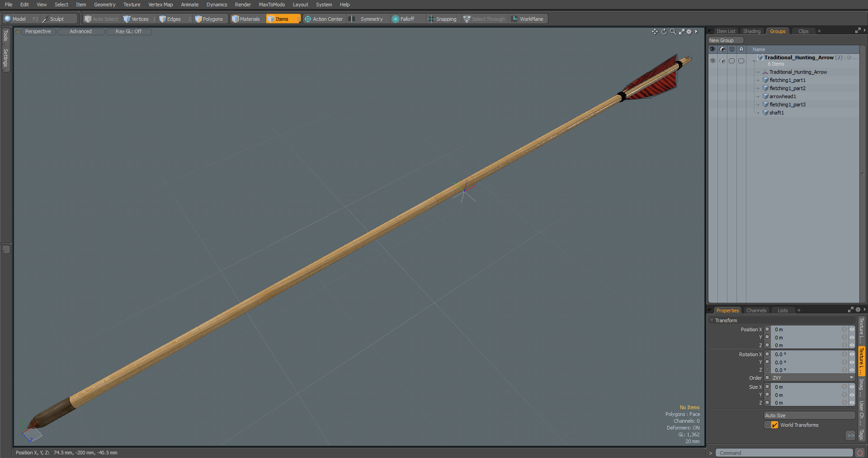
Task: Switch to the Channels tab
Action: coord(756,310)
